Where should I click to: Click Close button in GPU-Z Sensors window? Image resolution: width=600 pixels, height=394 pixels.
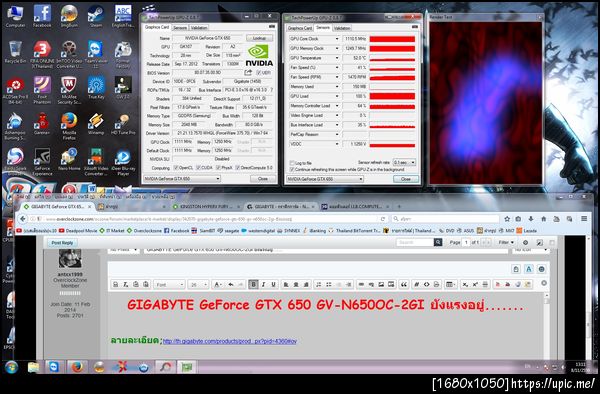[x=406, y=179]
